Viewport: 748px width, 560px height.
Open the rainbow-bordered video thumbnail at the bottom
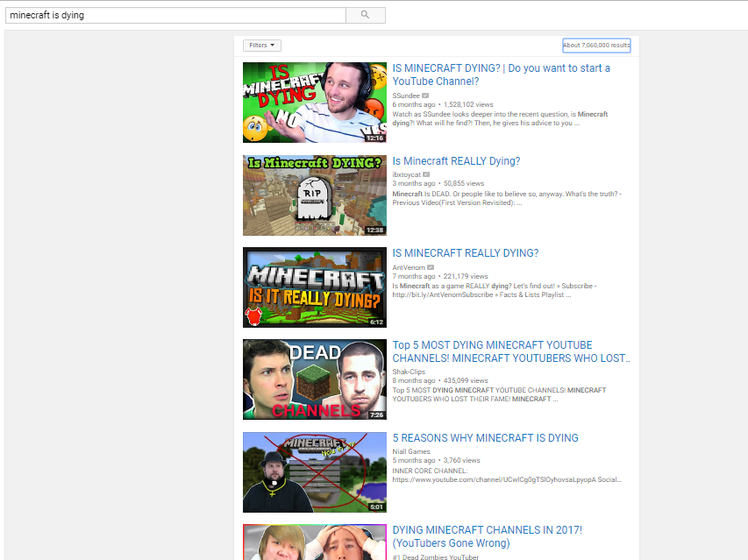[315, 542]
